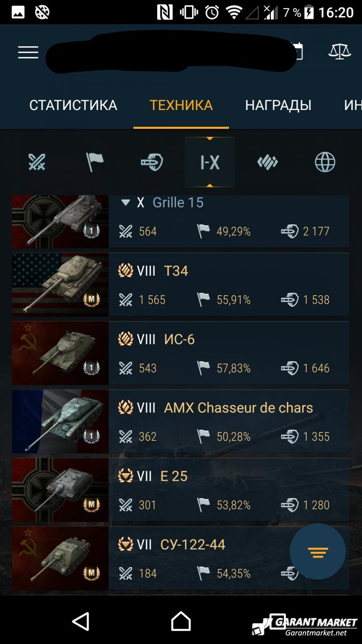Screen dimensions: 362x644
Task: Open the ИС-6 vehicle details
Action: pos(181,353)
